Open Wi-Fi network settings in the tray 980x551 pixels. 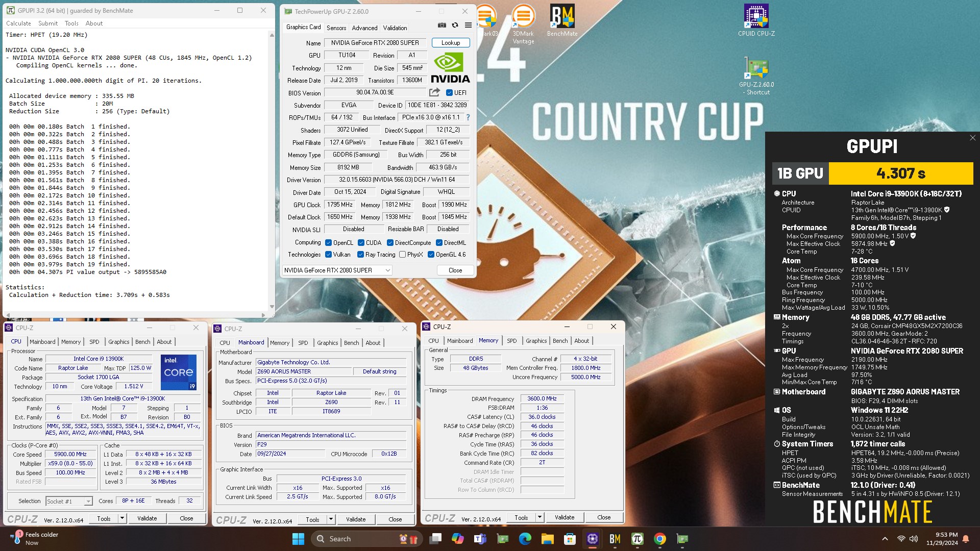click(901, 539)
